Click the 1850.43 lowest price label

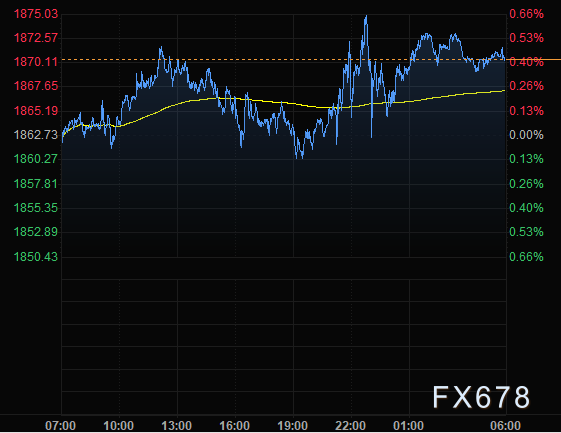pos(36,257)
